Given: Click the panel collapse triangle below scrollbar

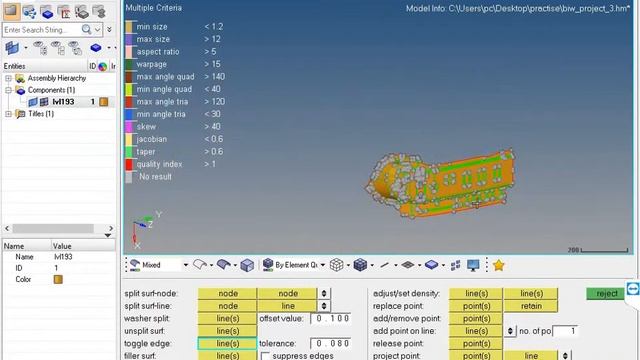Looking at the screenshot, I should (x=108, y=236).
